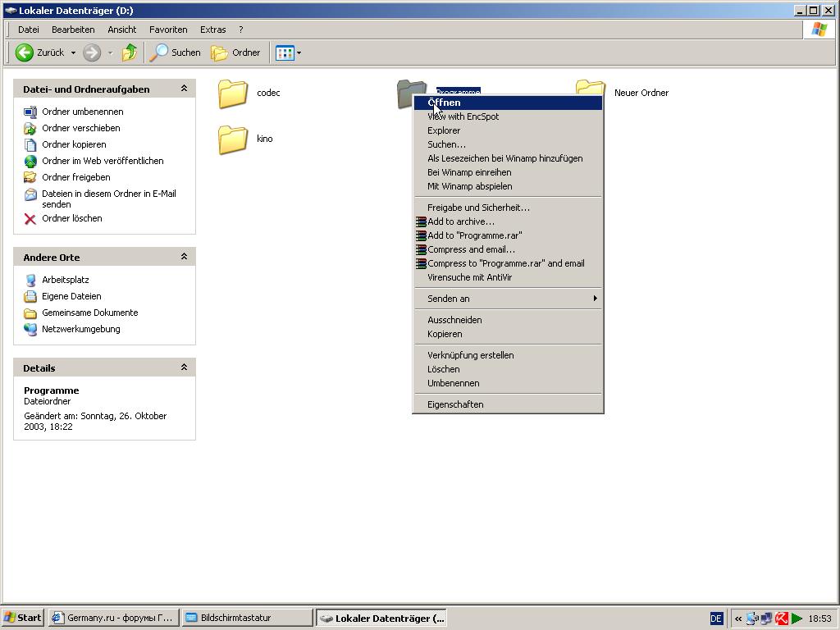Collapse the Details panel
Image resolution: width=840 pixels, height=630 pixels.
tap(184, 367)
